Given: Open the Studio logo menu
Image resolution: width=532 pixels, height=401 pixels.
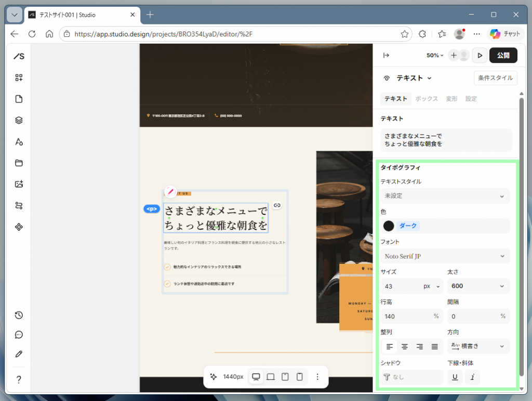Looking at the screenshot, I should 19,56.
